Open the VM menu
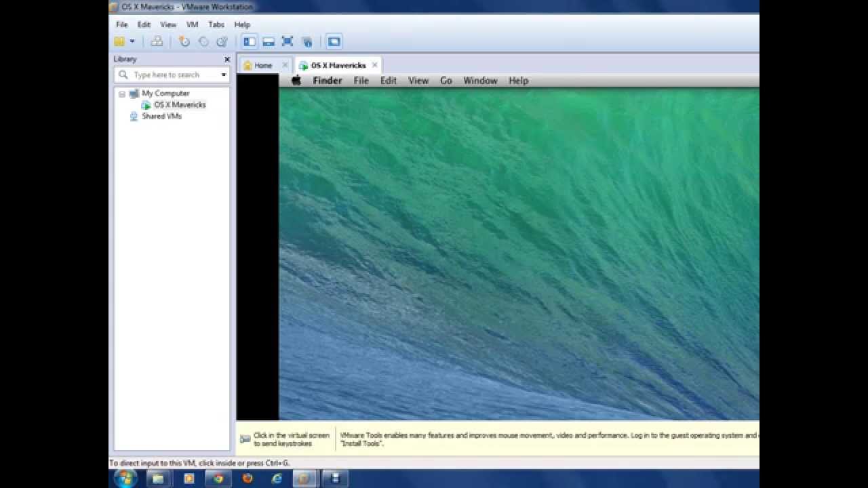868x488 pixels. (193, 24)
